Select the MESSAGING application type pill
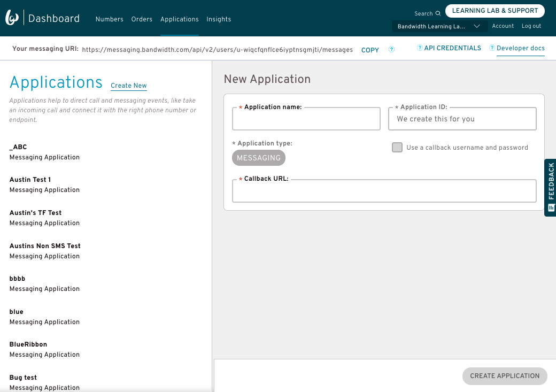The image size is (556, 392). [x=259, y=158]
